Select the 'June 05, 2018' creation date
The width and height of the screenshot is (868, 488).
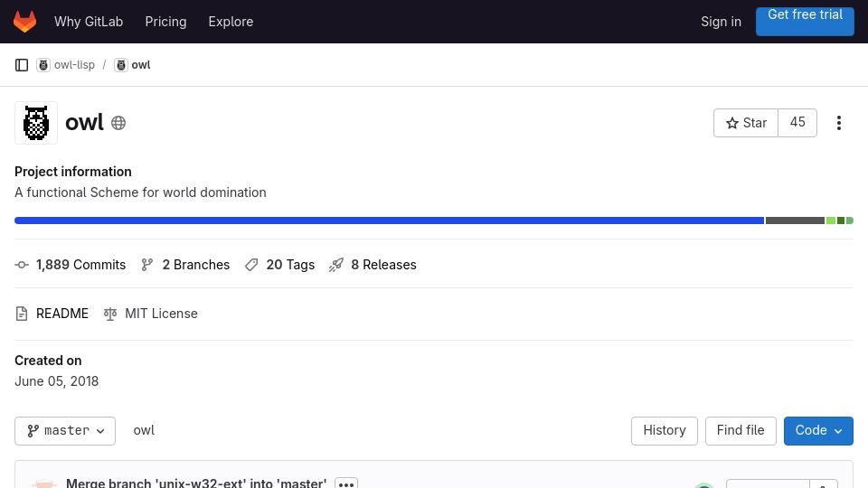pos(56,381)
